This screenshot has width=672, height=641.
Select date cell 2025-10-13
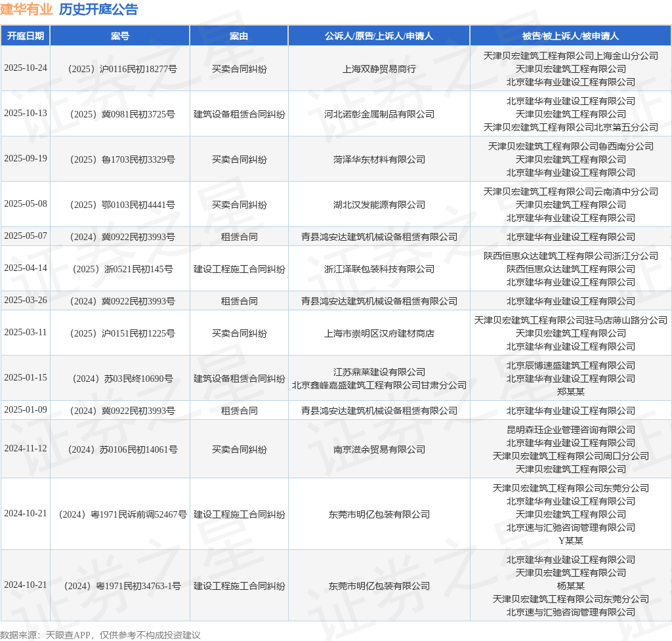click(x=26, y=113)
